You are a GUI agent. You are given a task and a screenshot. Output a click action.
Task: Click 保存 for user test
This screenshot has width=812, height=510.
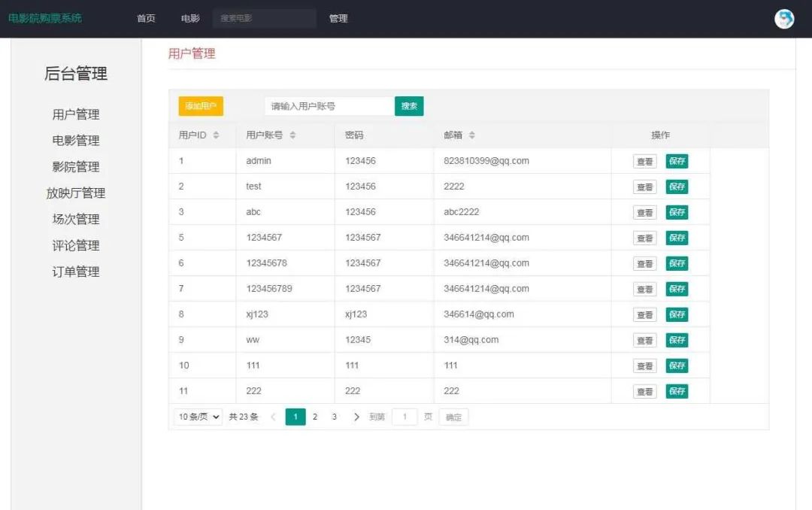(677, 186)
